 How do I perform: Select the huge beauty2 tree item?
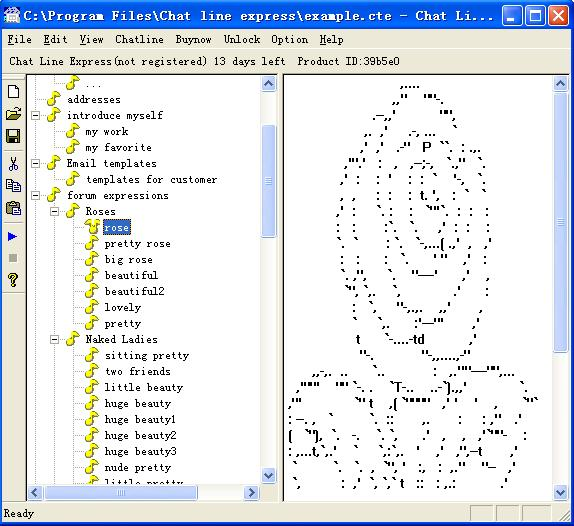pyautogui.click(x=140, y=436)
